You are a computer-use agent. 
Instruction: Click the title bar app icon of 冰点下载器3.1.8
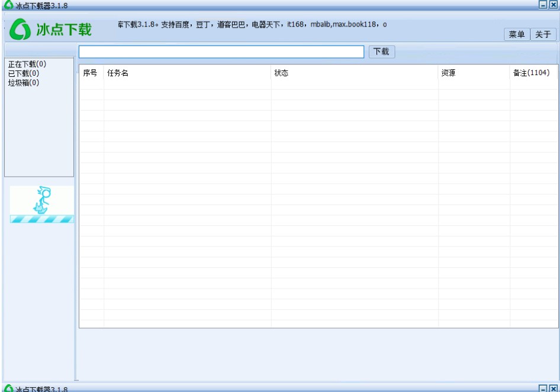(8, 5)
